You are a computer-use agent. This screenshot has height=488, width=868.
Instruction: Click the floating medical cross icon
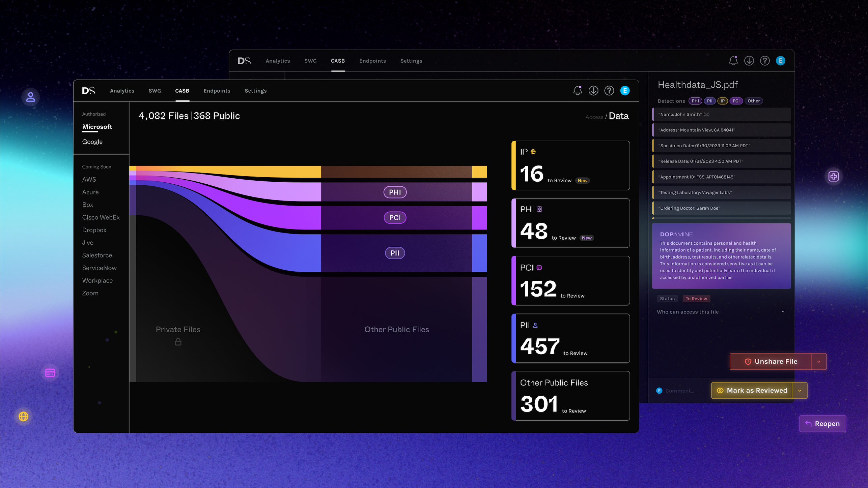(834, 176)
